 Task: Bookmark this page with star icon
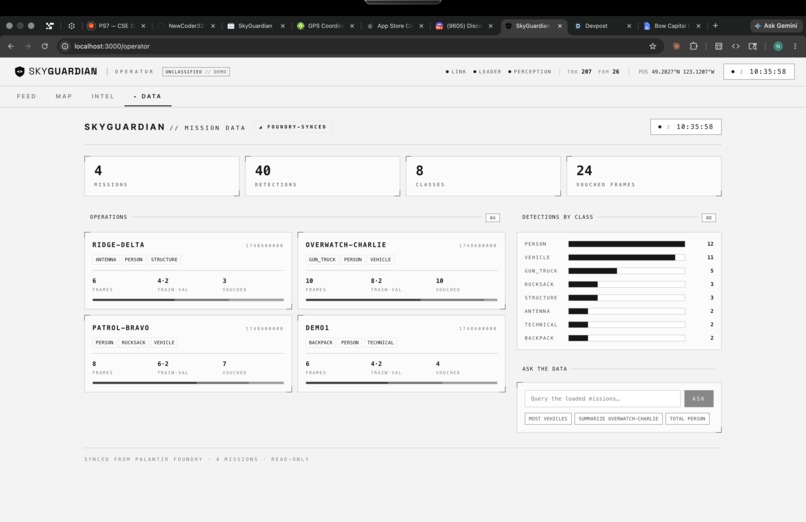653,46
